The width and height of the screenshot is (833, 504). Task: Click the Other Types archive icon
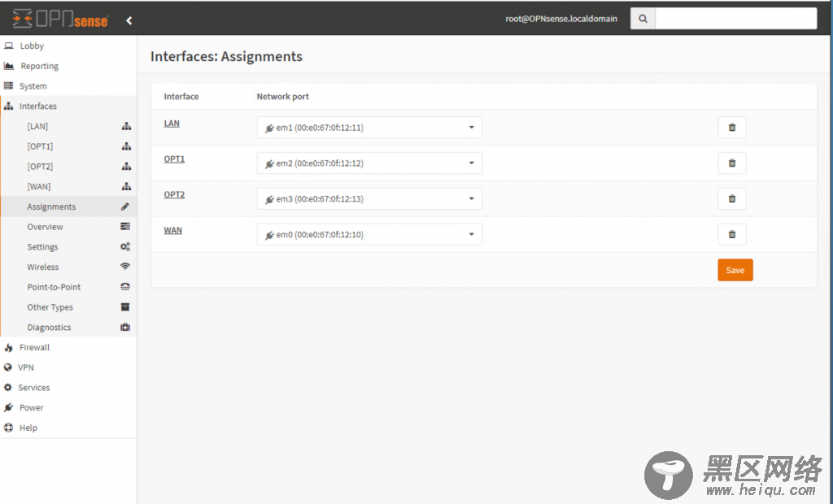[125, 307]
